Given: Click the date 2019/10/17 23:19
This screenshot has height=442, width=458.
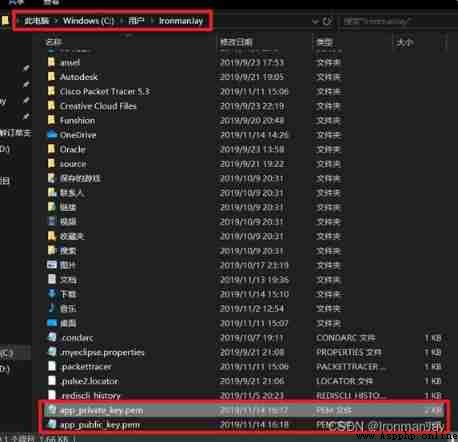Looking at the screenshot, I should [254, 265].
